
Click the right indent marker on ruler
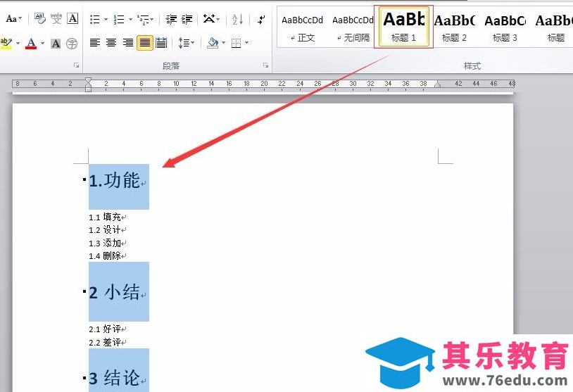[x=437, y=84]
